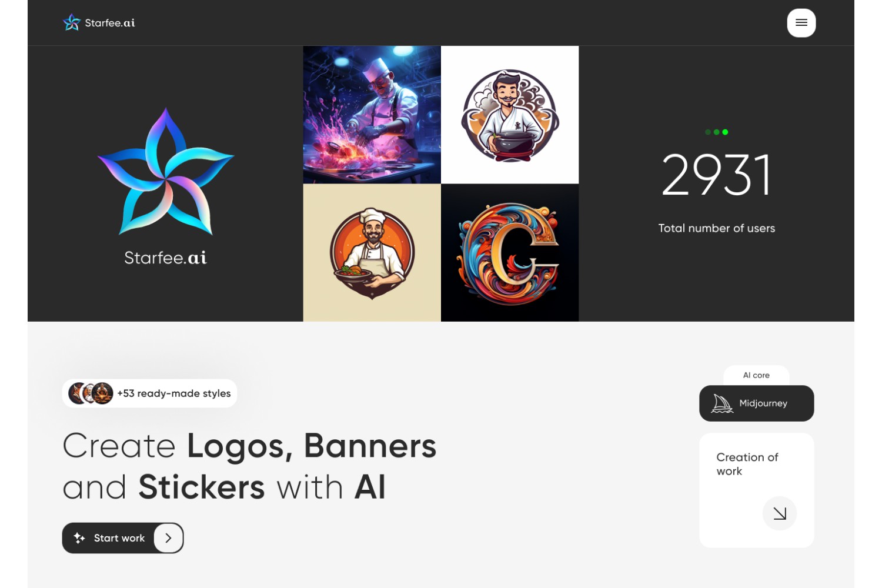The height and width of the screenshot is (588, 882).
Task: Click the chevron arrow on Start work
Action: tap(168, 538)
